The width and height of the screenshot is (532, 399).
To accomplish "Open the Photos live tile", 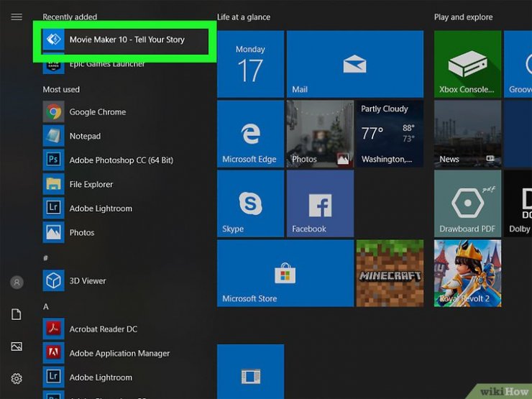I will pyautogui.click(x=320, y=134).
